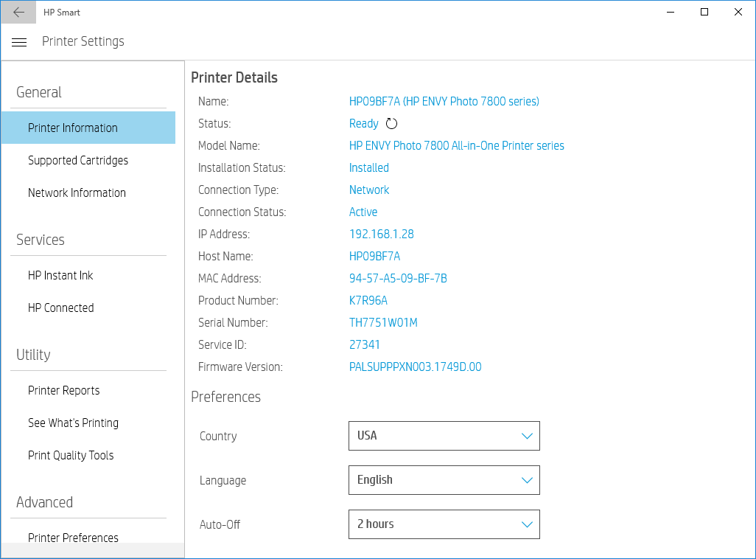Open Supported Cartridges section
756x559 pixels.
(x=78, y=160)
